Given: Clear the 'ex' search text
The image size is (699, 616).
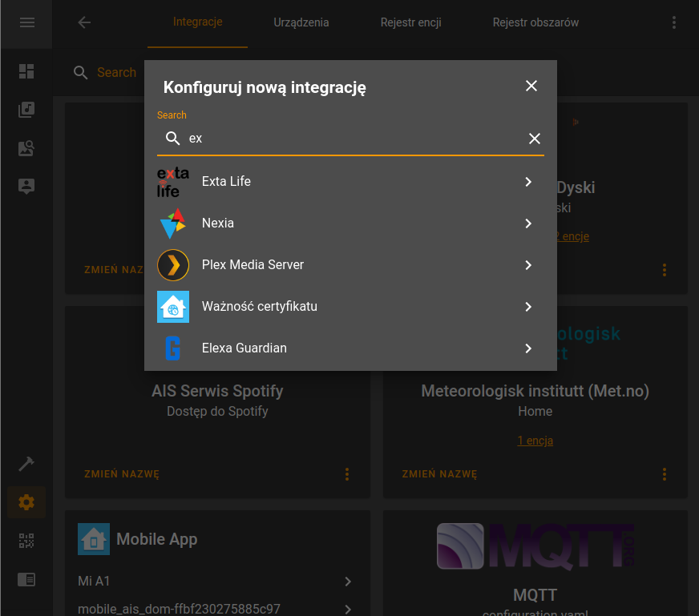Looking at the screenshot, I should (x=534, y=139).
